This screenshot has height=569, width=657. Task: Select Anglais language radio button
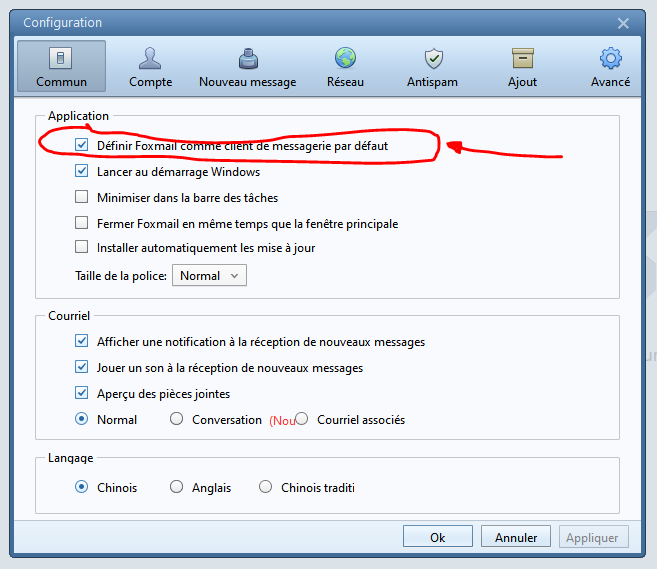coord(176,487)
